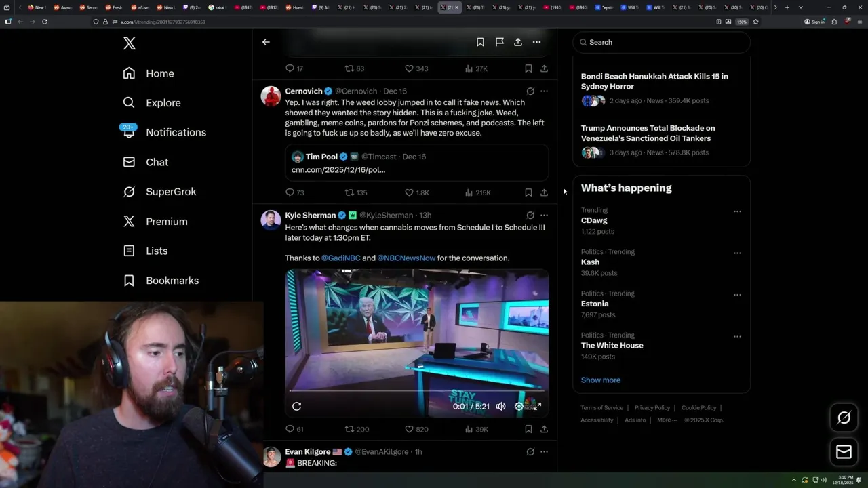Open SuperGrok in the sidebar
Screen dimensions: 868x488
(x=159, y=192)
